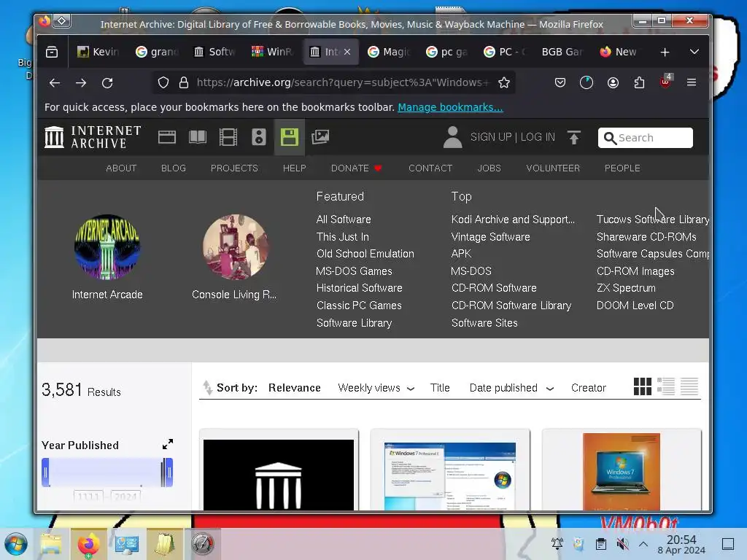Open File Explorer folder in taskbar
The image size is (747, 560).
click(52, 544)
